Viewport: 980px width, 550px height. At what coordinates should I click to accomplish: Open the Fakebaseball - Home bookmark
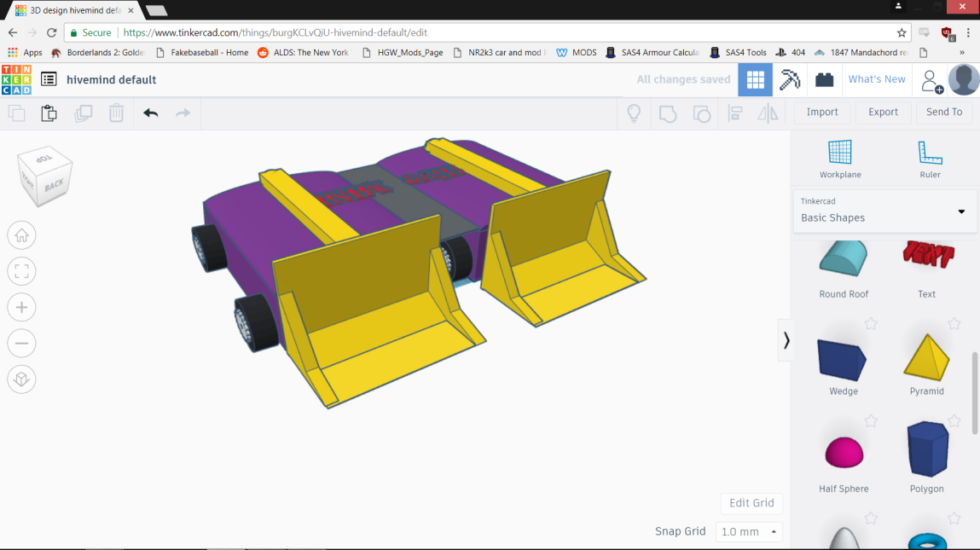click(201, 53)
